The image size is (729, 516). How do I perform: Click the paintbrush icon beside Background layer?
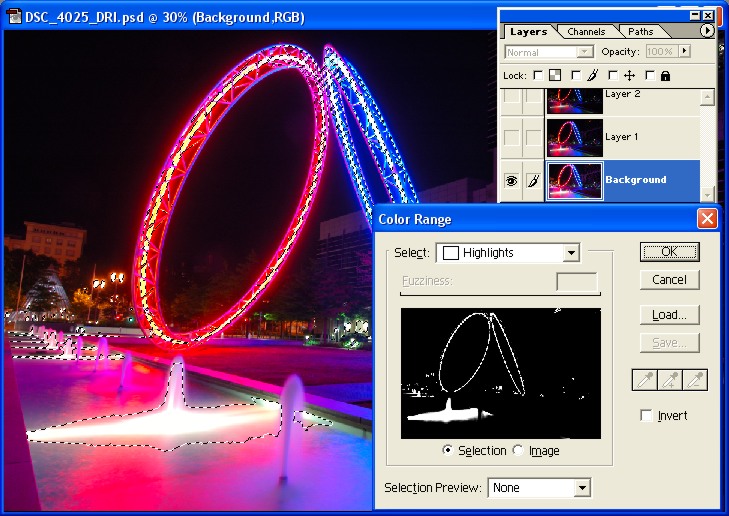[x=532, y=181]
